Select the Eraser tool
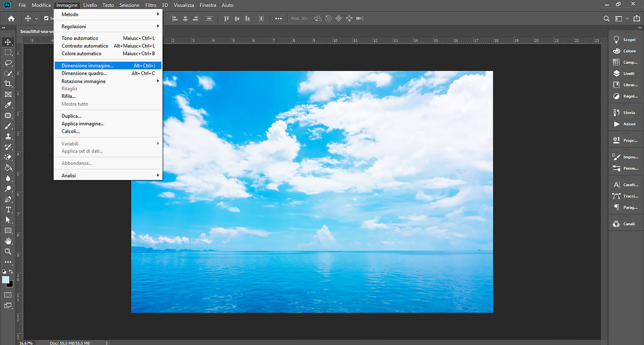 pyautogui.click(x=8, y=157)
